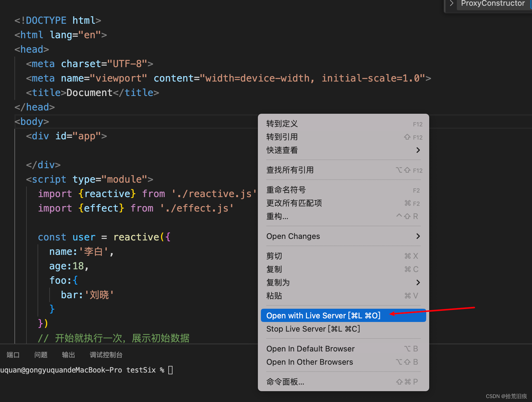Click the <!DOCTYPE html> line
532x402 pixels.
click(x=58, y=20)
